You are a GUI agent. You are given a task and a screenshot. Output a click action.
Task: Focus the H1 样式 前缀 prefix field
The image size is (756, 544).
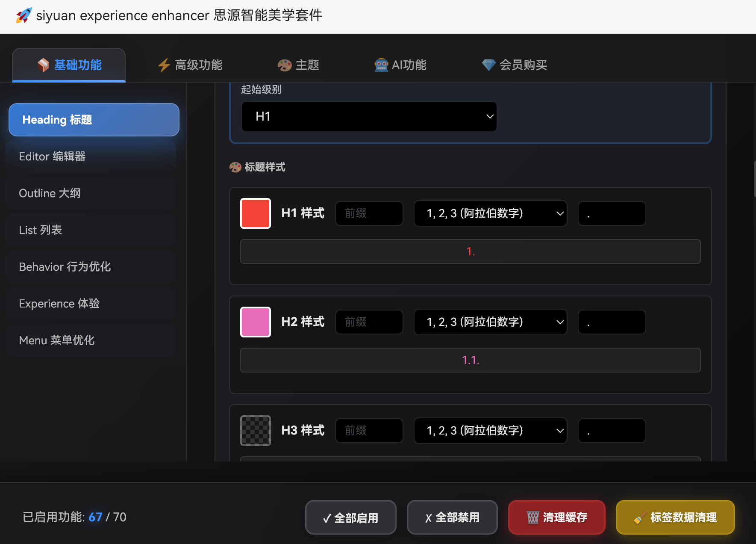369,213
